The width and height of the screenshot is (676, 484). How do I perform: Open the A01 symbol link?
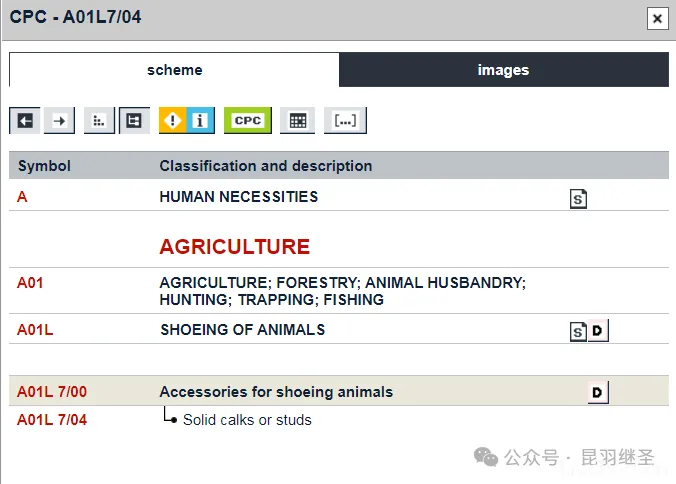point(30,283)
